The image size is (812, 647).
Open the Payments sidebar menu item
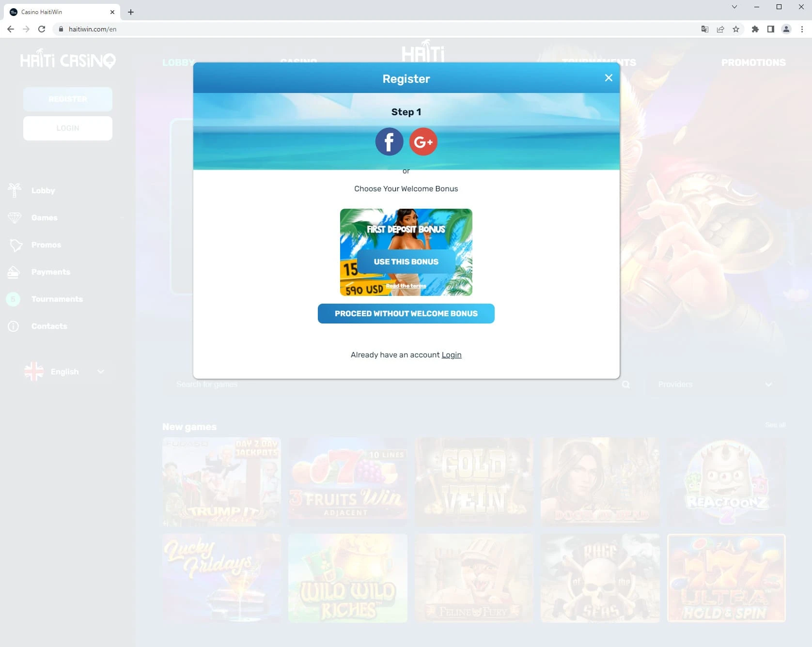(x=50, y=272)
